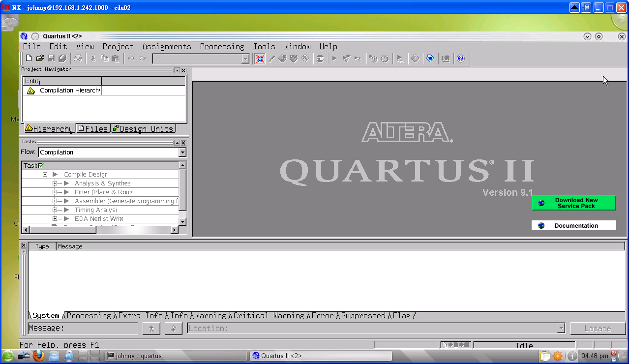Click the Documentation button
The width and height of the screenshot is (629, 364).
point(574,225)
